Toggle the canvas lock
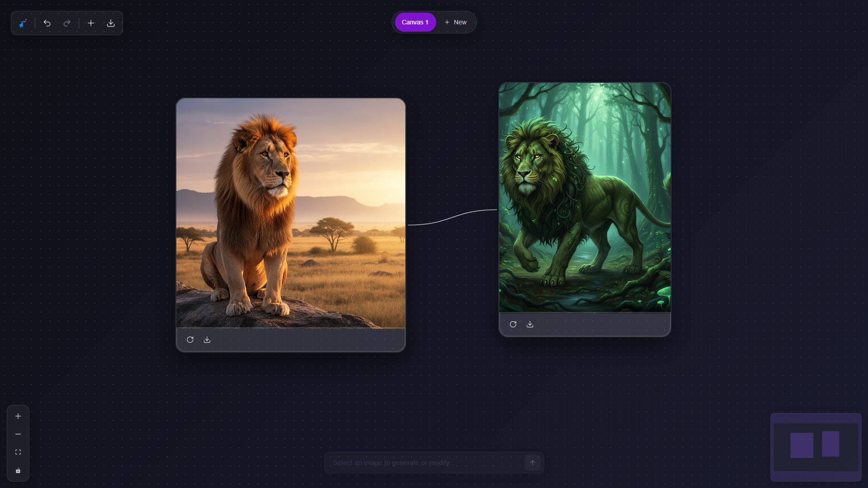Viewport: 868px width, 488px height. click(18, 470)
